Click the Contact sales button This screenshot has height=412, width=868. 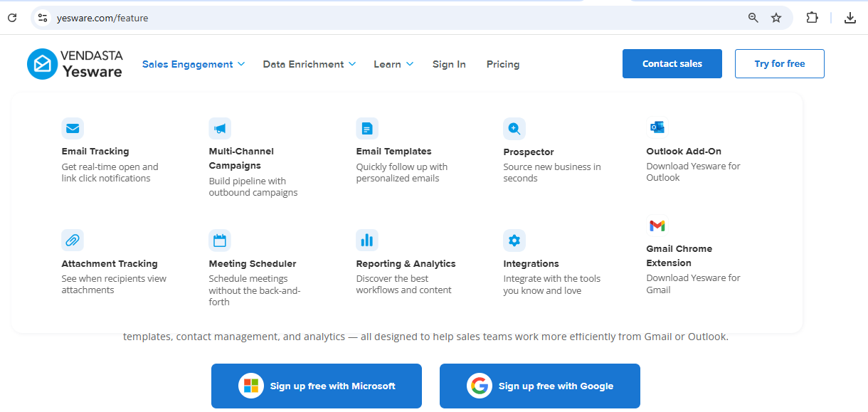point(672,63)
